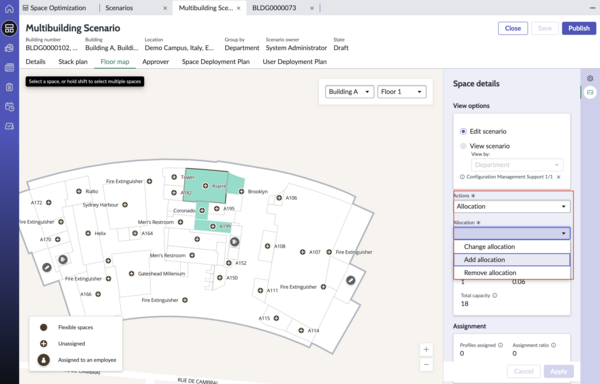Click the A150 space marker
The image size is (600, 384).
click(x=220, y=278)
